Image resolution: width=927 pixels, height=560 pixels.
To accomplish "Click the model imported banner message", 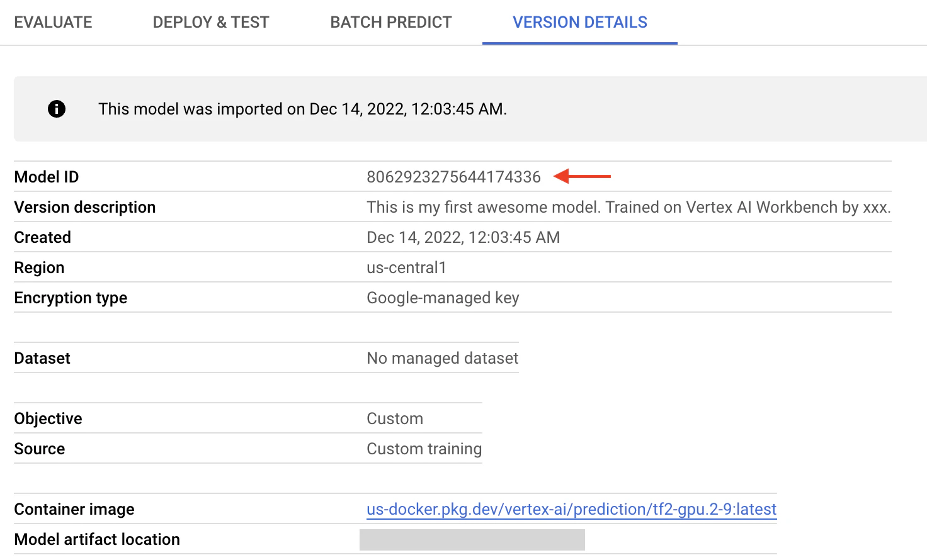I will pyautogui.click(x=303, y=109).
